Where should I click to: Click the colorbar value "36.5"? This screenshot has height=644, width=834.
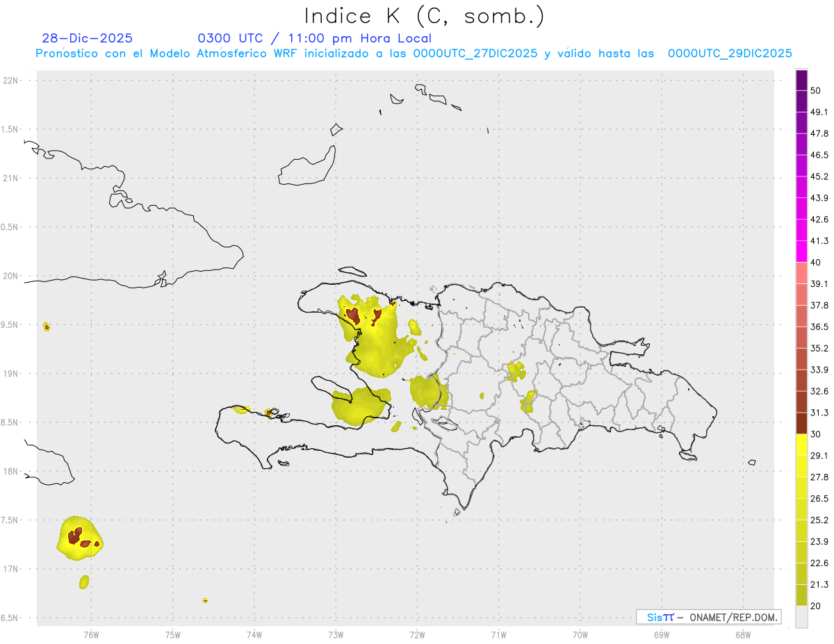819,327
